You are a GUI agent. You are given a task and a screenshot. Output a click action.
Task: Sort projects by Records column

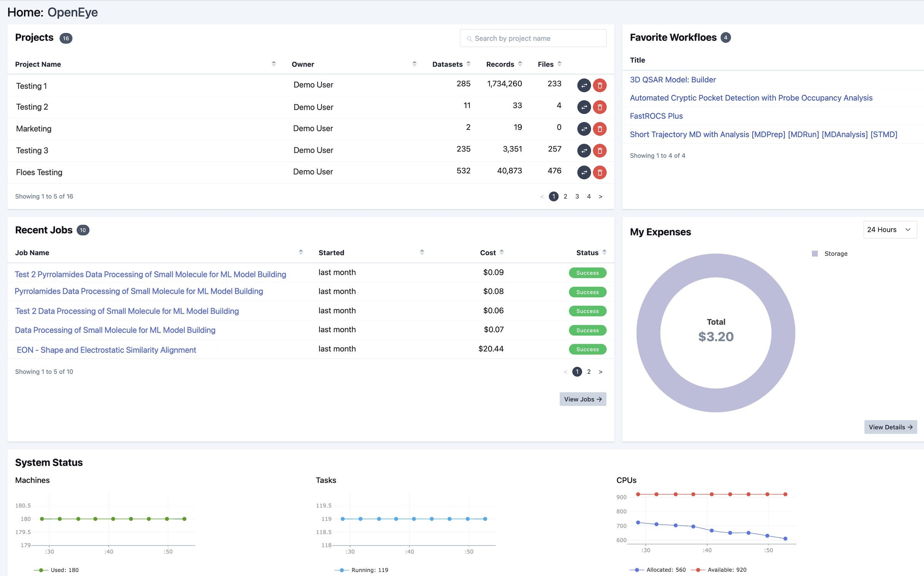(x=520, y=64)
